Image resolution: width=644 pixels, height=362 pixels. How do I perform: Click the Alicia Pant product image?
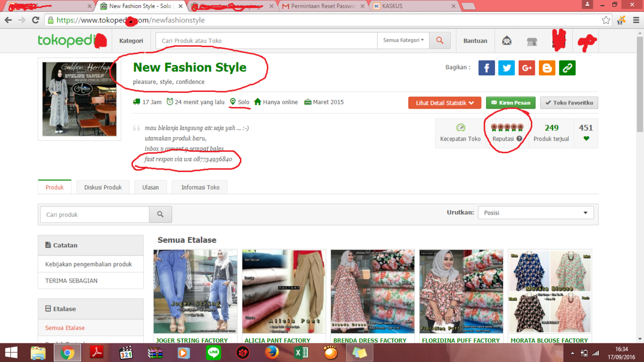[284, 292]
